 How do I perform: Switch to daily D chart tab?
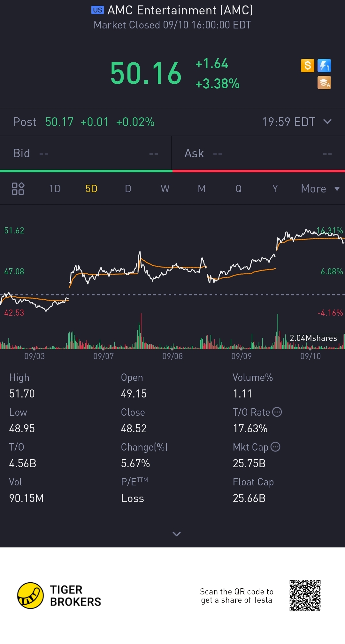tap(128, 189)
